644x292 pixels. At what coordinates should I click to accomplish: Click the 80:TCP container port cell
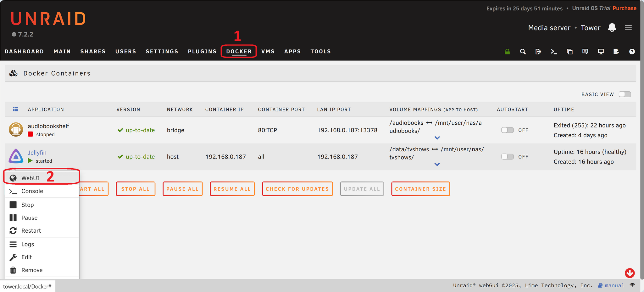pos(267,130)
